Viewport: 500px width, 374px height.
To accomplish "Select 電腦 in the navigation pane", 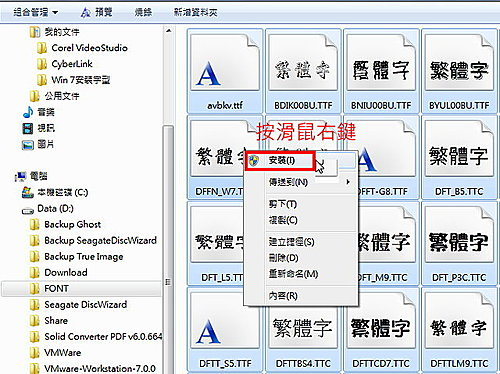I will click(31, 176).
